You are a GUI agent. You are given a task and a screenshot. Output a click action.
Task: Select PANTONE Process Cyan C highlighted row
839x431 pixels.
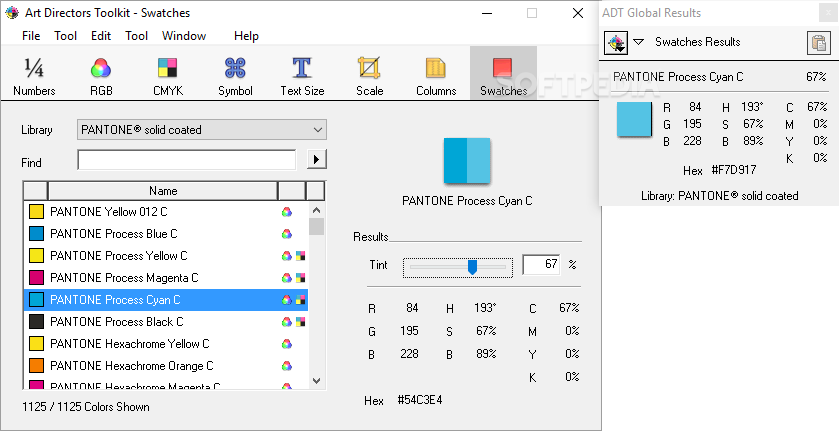click(x=166, y=300)
